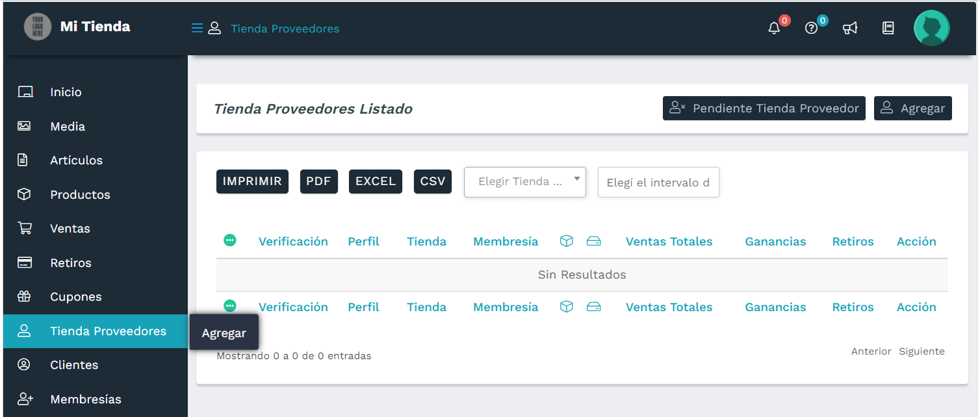
Task: Click the user icon next to the hamburger menu
Action: click(x=214, y=29)
